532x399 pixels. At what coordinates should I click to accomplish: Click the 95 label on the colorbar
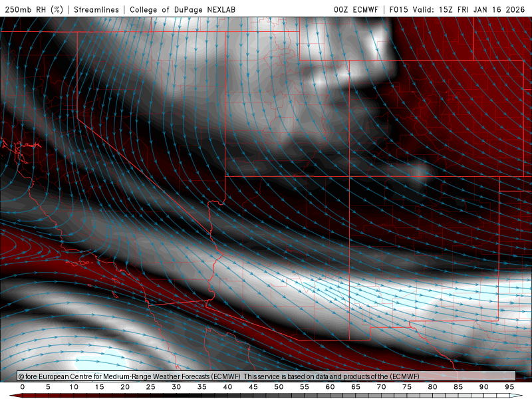pos(509,387)
